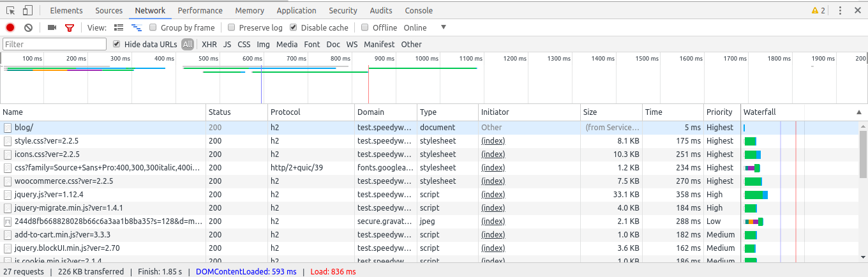Viewport: 868px width, 277px height.
Task: Uncheck Hide data URLs
Action: pos(117,44)
